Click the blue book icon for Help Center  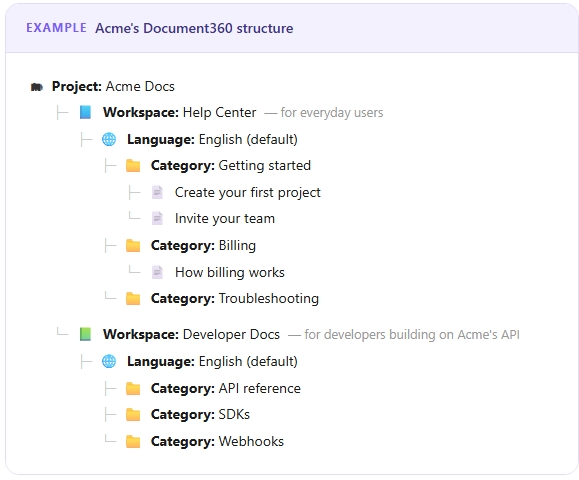click(x=85, y=112)
